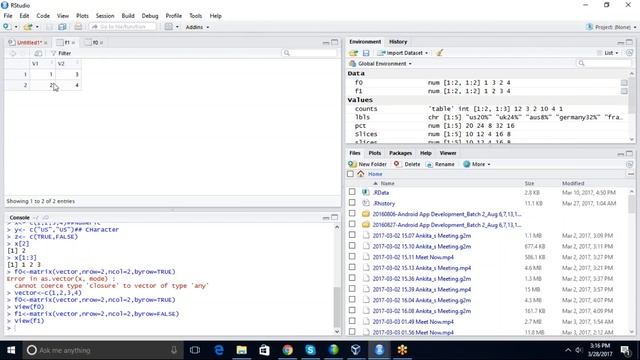Screen dimensions: 640x360
Task: Open Skype from taskbar
Action: 310,350
